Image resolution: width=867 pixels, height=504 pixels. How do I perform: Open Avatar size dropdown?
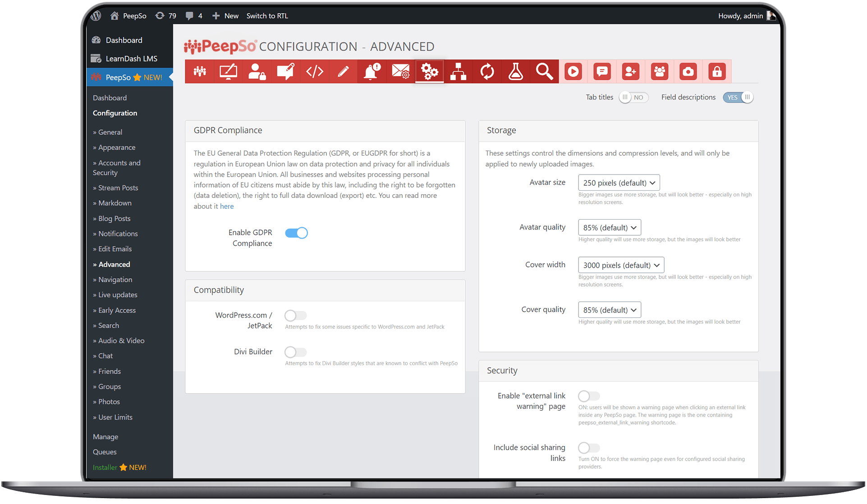pos(619,183)
